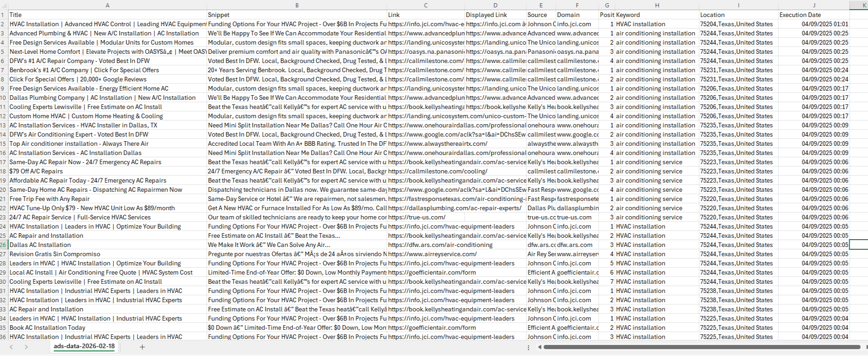Select column J header
The width and height of the screenshot is (868, 356).
(x=814, y=6)
